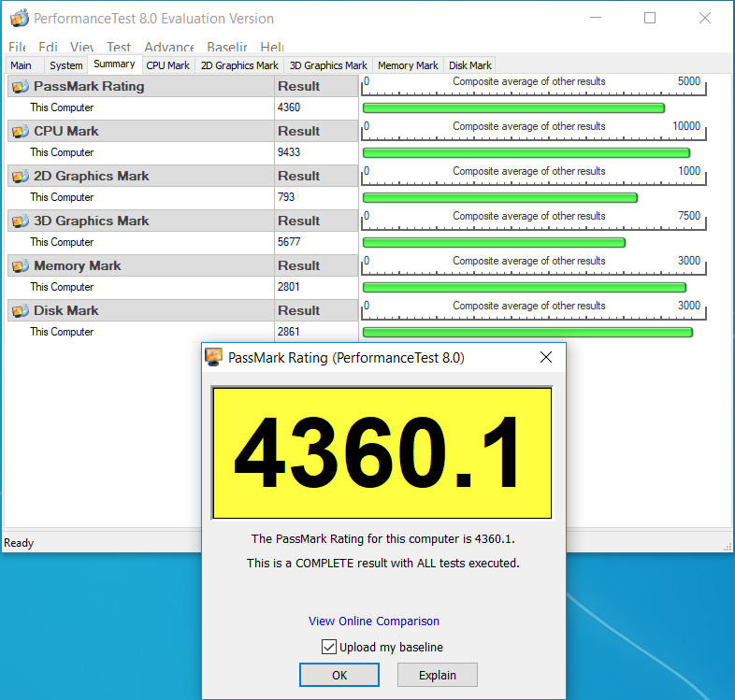Switch to the CPU Mark tab
Screen dimensions: 735x700
(167, 65)
